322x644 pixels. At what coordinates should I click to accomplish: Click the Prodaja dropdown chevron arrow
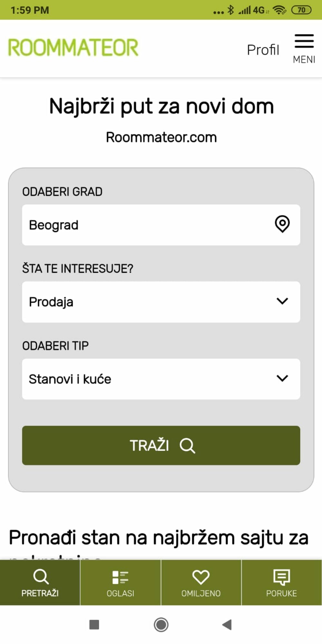coord(282,301)
